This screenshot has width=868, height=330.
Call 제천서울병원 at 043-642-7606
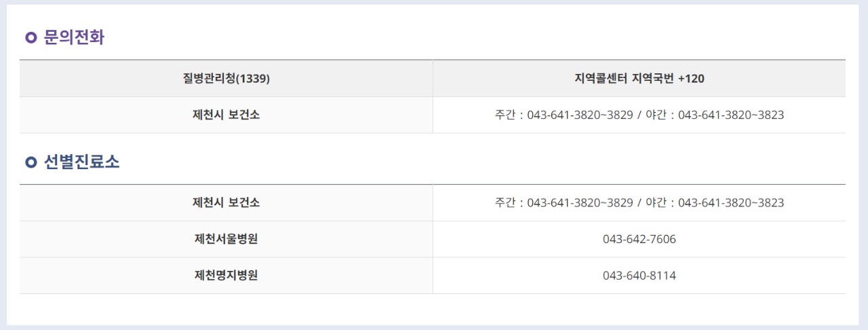(x=639, y=239)
